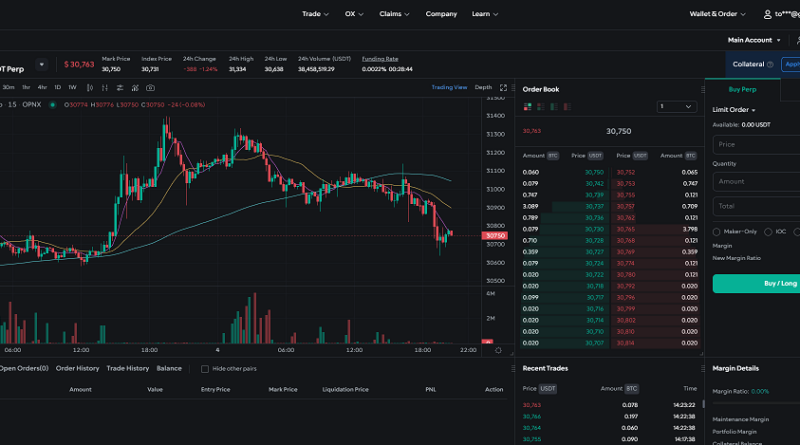
Task: Open the Limit Order type dropdown
Action: tap(733, 110)
